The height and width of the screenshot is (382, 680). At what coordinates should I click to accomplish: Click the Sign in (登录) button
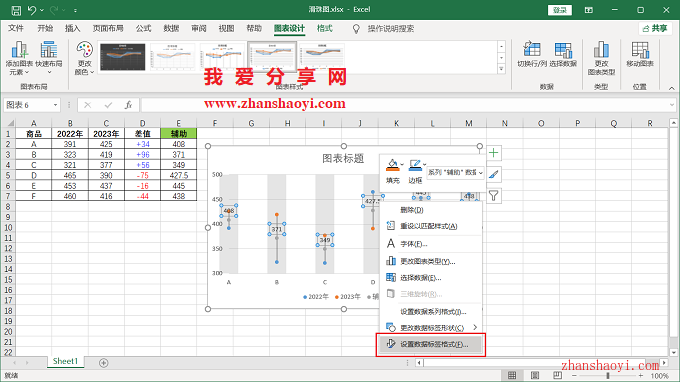pyautogui.click(x=560, y=10)
